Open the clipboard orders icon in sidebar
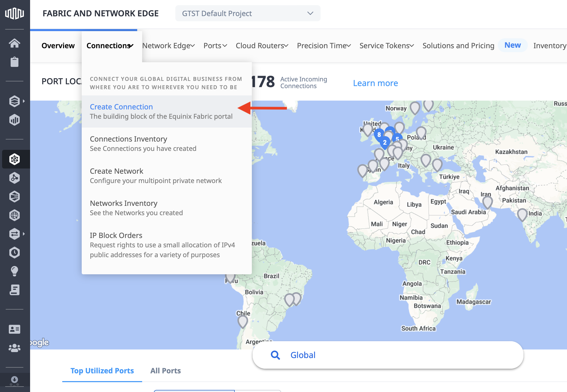The image size is (567, 392). tap(15, 62)
